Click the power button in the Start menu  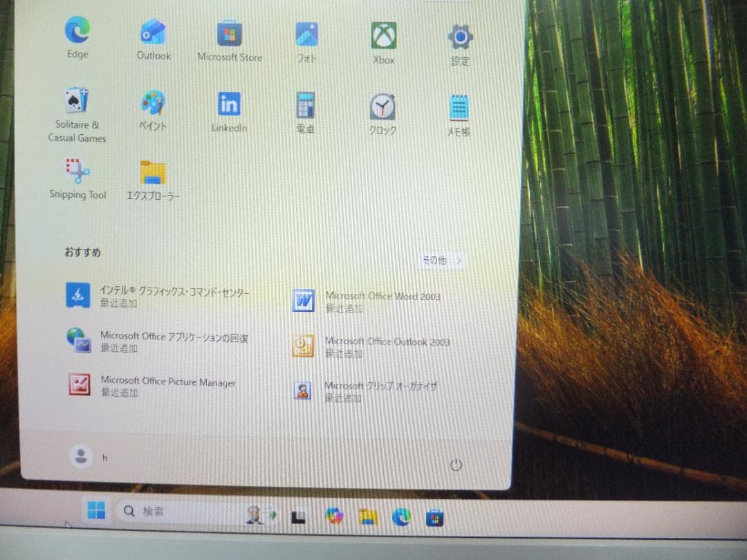(456, 466)
